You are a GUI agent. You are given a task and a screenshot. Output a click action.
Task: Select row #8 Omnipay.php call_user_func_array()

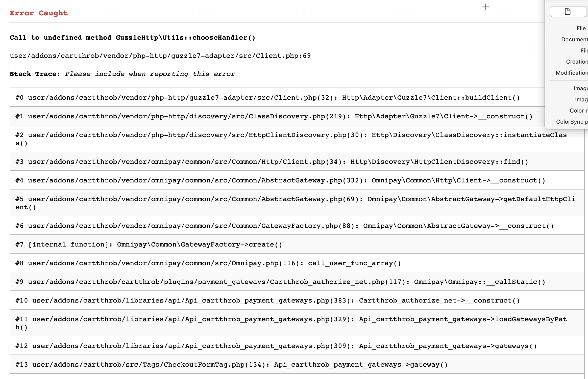pos(208,263)
